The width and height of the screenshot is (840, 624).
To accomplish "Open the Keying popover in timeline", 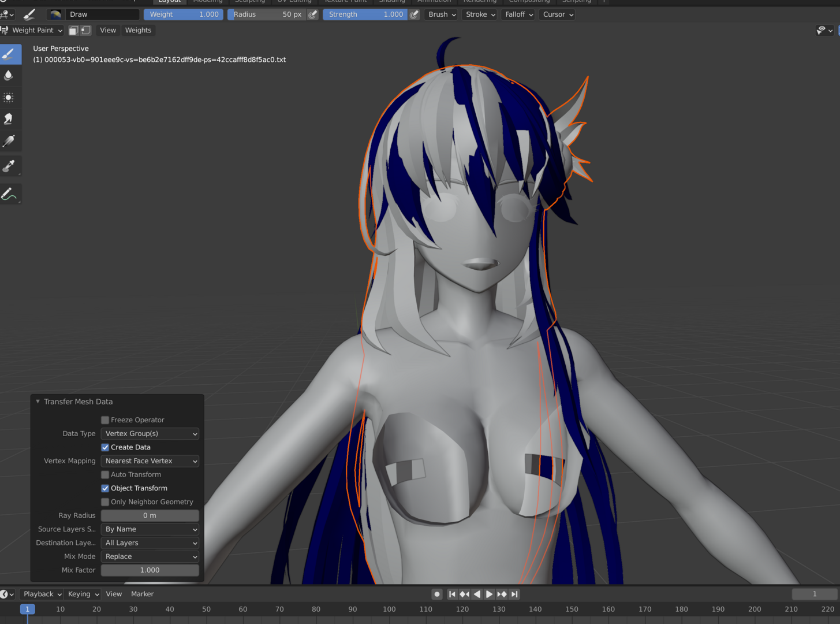I will pyautogui.click(x=83, y=594).
